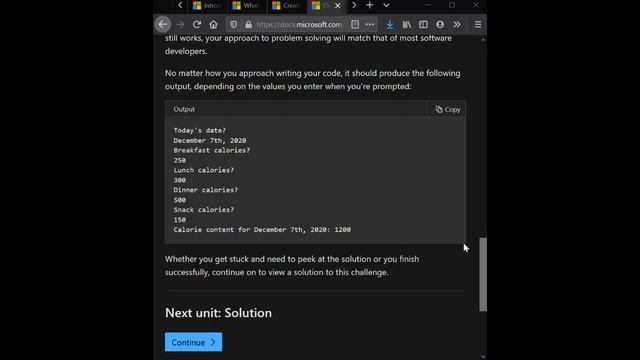Minimize the browser window
Screen dimensions: 640x360
(428, 5)
